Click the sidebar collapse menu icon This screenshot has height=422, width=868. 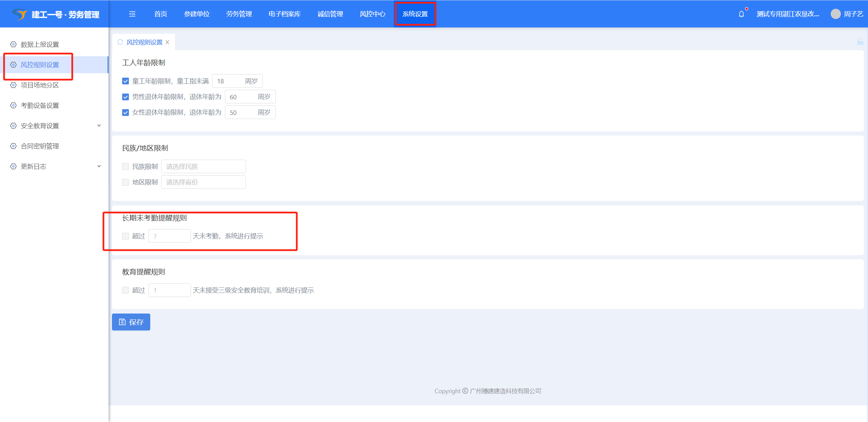132,14
